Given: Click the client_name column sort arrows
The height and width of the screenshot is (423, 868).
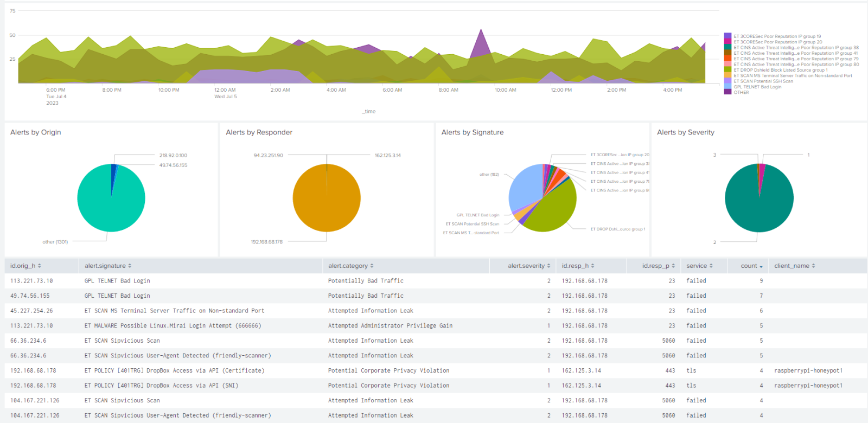Looking at the screenshot, I should click(x=813, y=266).
